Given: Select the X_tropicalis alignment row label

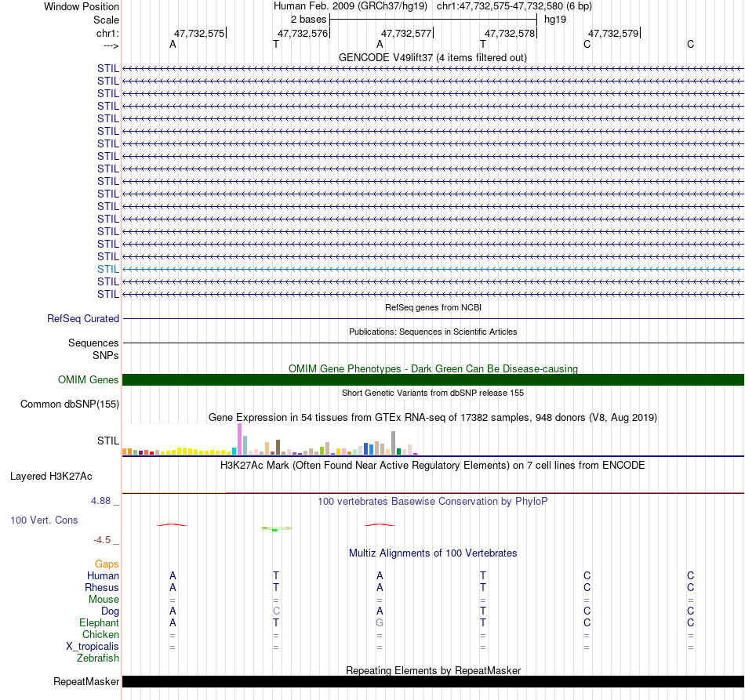Looking at the screenshot, I should [x=93, y=647].
